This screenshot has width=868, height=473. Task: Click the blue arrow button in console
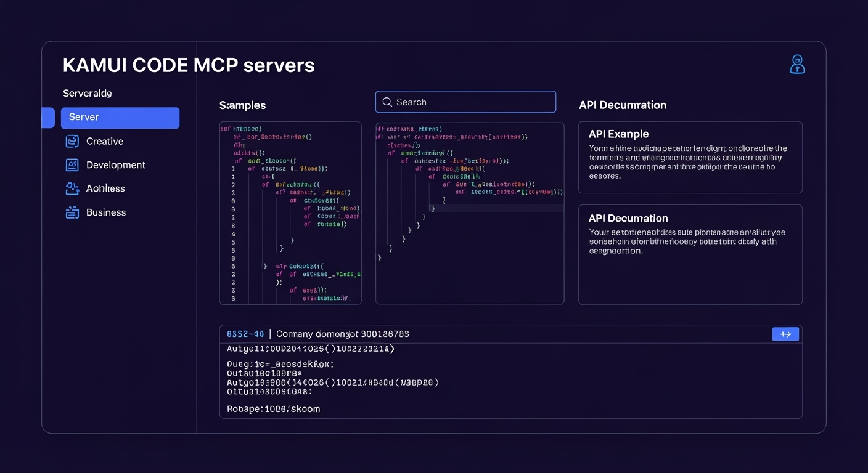click(x=785, y=334)
